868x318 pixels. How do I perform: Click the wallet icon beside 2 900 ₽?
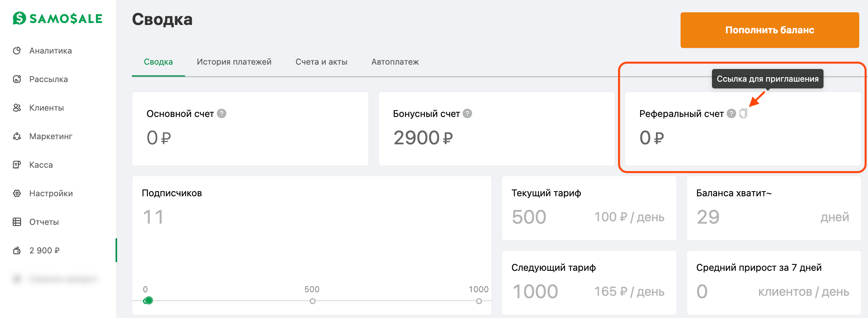pyautogui.click(x=17, y=251)
